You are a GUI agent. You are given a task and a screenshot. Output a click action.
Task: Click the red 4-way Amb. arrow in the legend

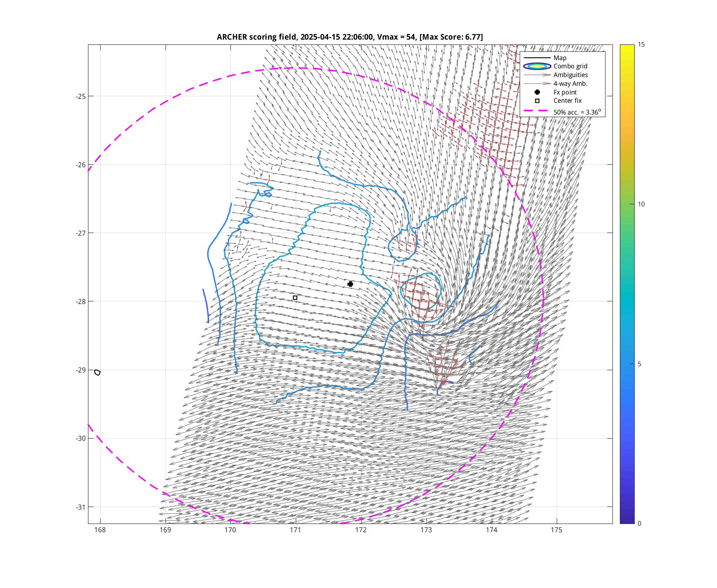click(x=537, y=84)
